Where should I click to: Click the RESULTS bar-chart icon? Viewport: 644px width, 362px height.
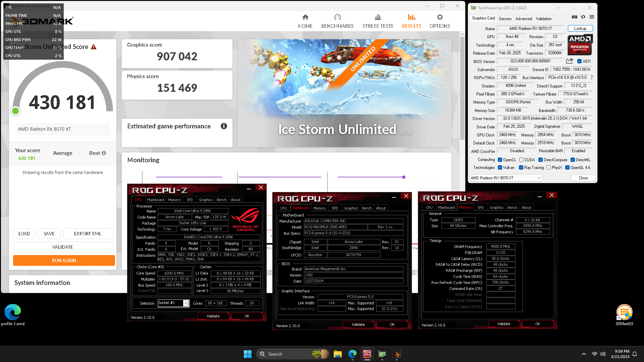[x=412, y=17]
